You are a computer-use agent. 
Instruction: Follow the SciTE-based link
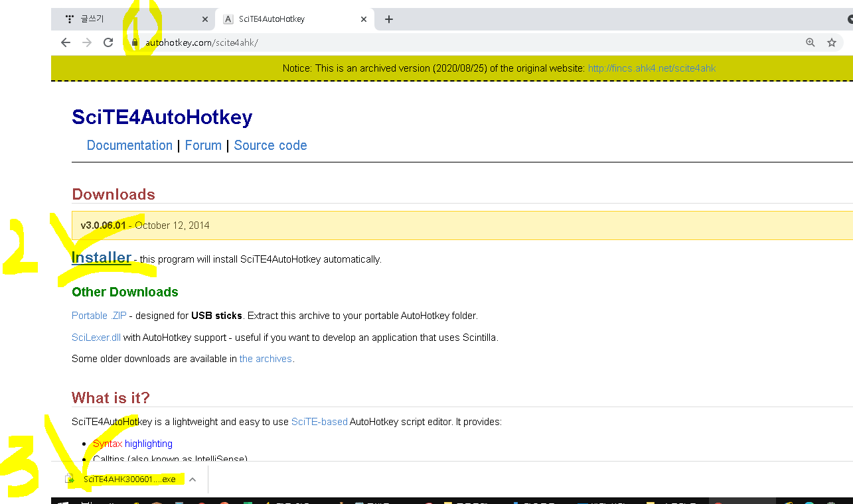[319, 422]
